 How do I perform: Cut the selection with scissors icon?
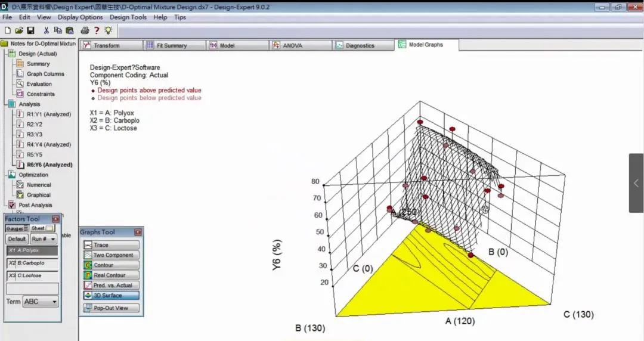[x=46, y=30]
